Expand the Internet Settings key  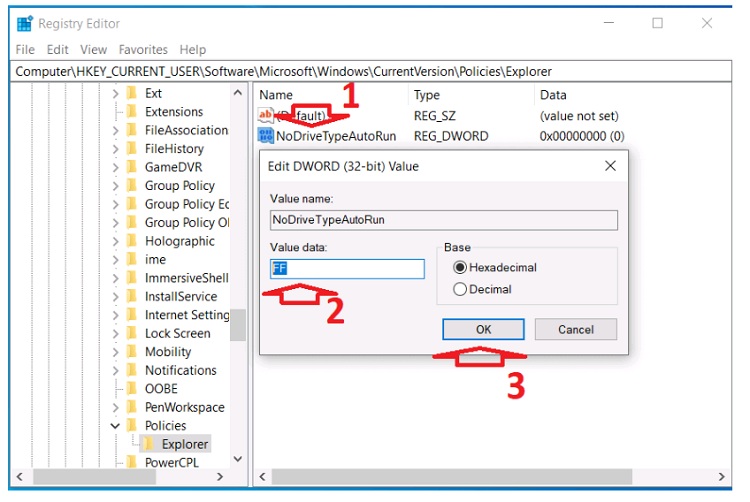point(115,315)
